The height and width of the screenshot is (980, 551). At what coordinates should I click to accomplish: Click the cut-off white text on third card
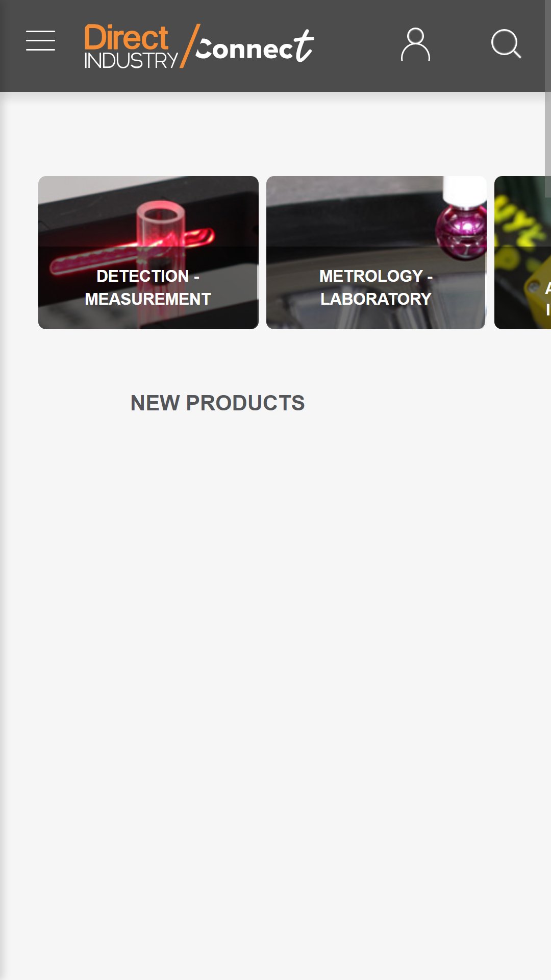pos(548,299)
